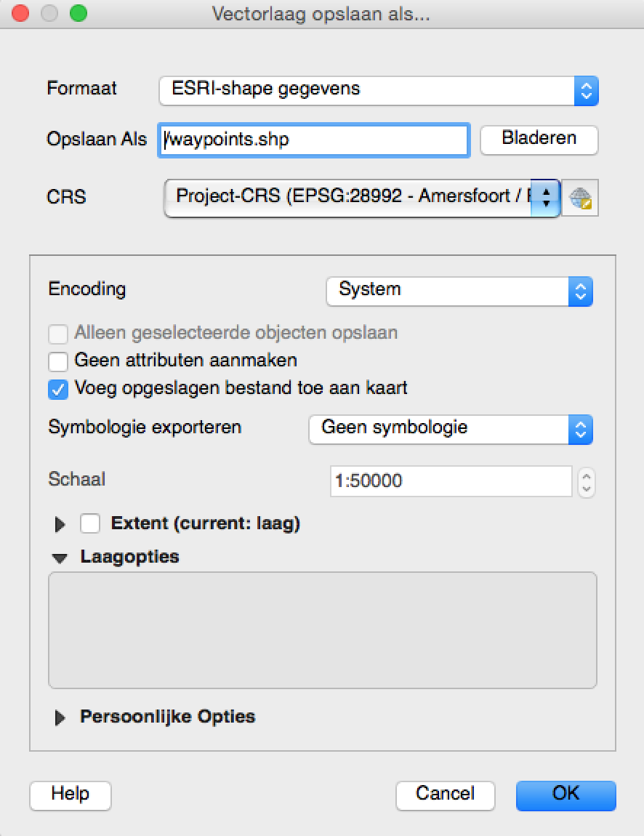Viewport: 644px width, 836px height.
Task: Open the CRS dropdown list
Action: pos(361,197)
